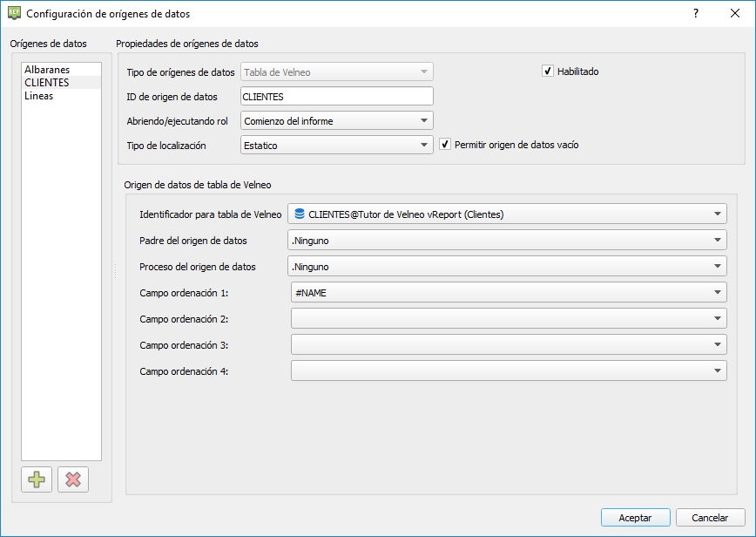
Task: Open Proceso del origen de datos dropdown
Action: click(507, 267)
